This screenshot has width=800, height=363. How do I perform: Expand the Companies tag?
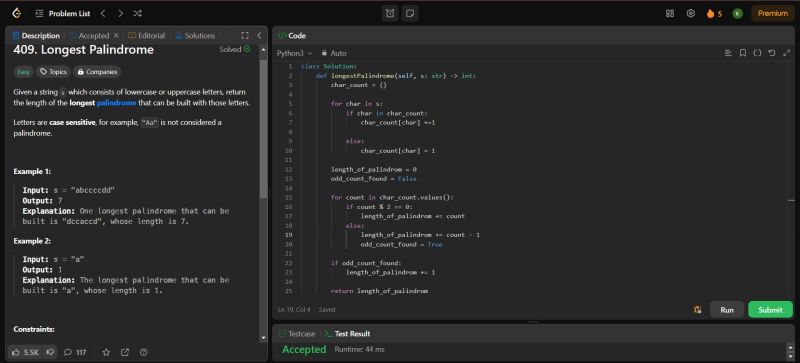click(97, 72)
